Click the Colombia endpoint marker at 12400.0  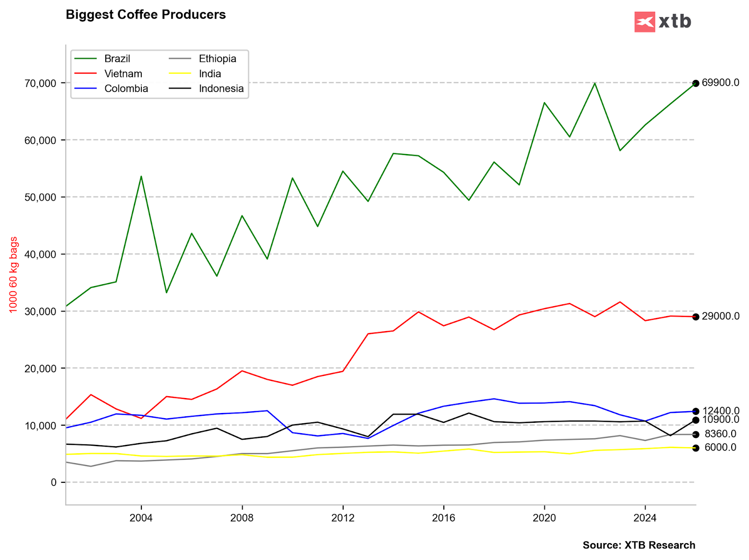click(x=696, y=412)
